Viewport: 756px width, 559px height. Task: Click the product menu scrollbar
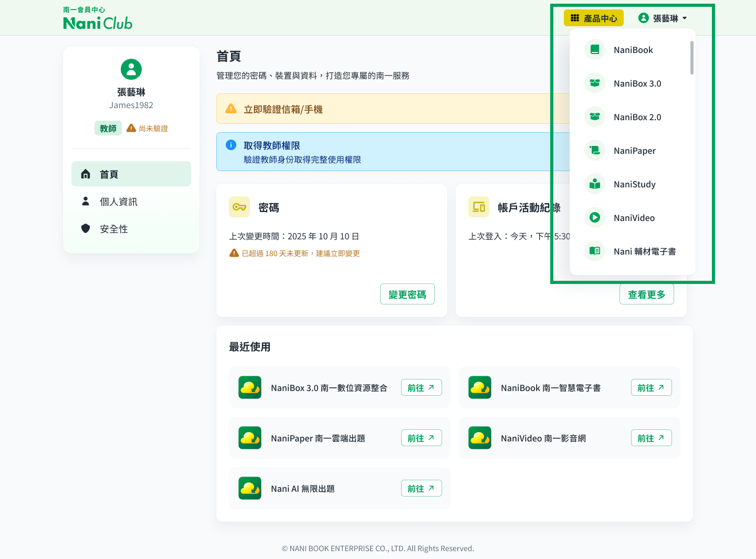point(692,58)
